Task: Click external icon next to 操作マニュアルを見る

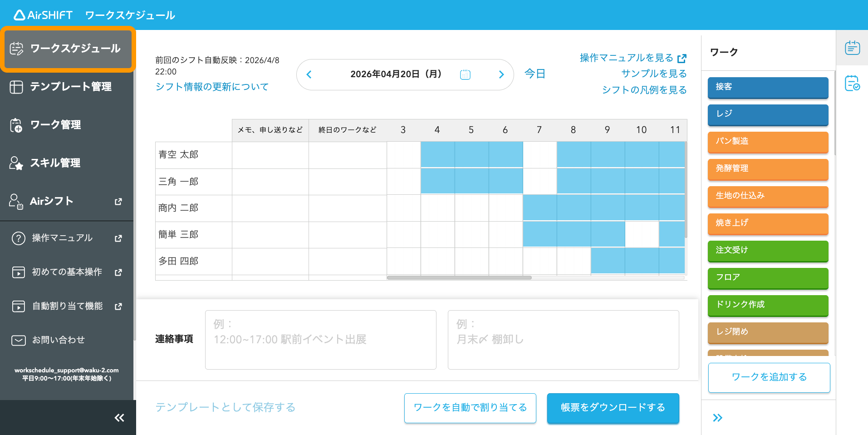Action: (x=682, y=59)
